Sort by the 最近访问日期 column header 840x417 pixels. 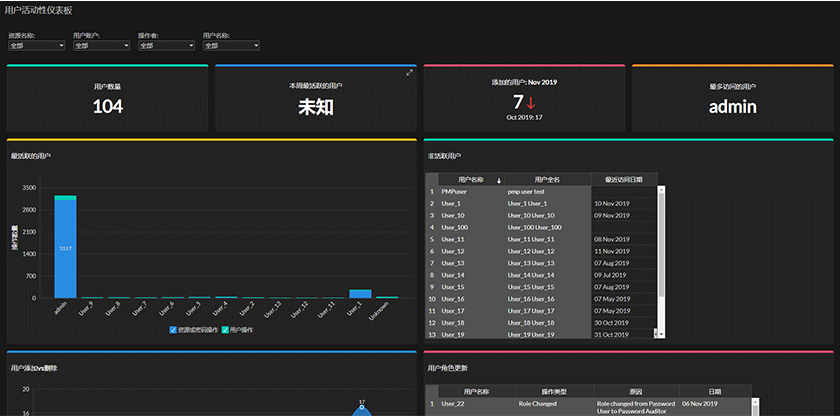(624, 180)
